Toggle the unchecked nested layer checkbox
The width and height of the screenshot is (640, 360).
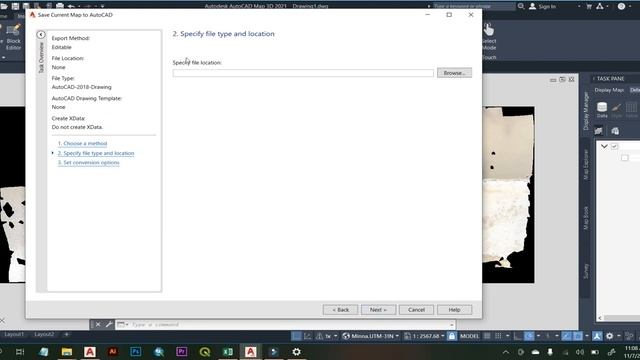tap(624, 158)
